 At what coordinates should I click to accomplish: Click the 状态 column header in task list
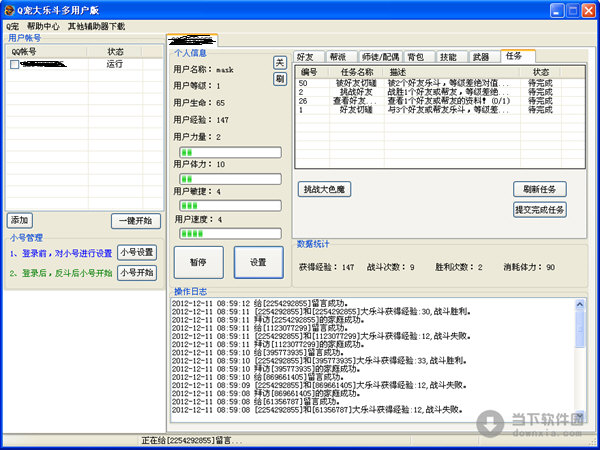tap(541, 72)
